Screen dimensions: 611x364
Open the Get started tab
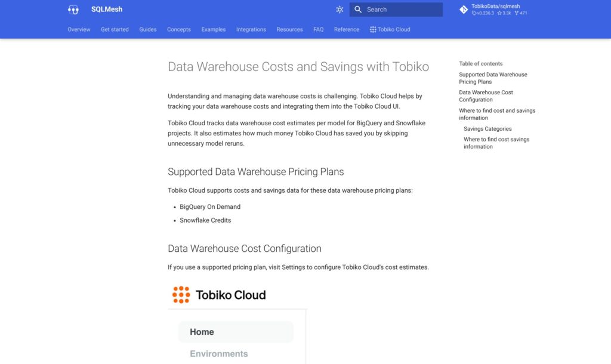(x=115, y=30)
